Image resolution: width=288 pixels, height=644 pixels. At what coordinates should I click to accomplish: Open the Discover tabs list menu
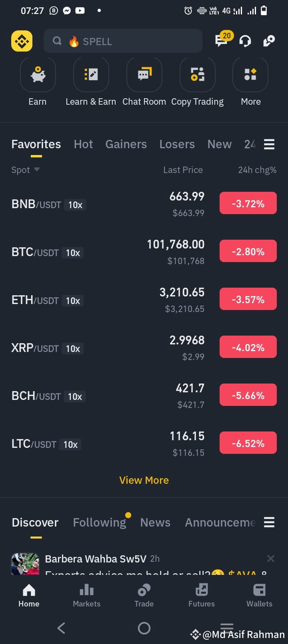click(x=269, y=522)
